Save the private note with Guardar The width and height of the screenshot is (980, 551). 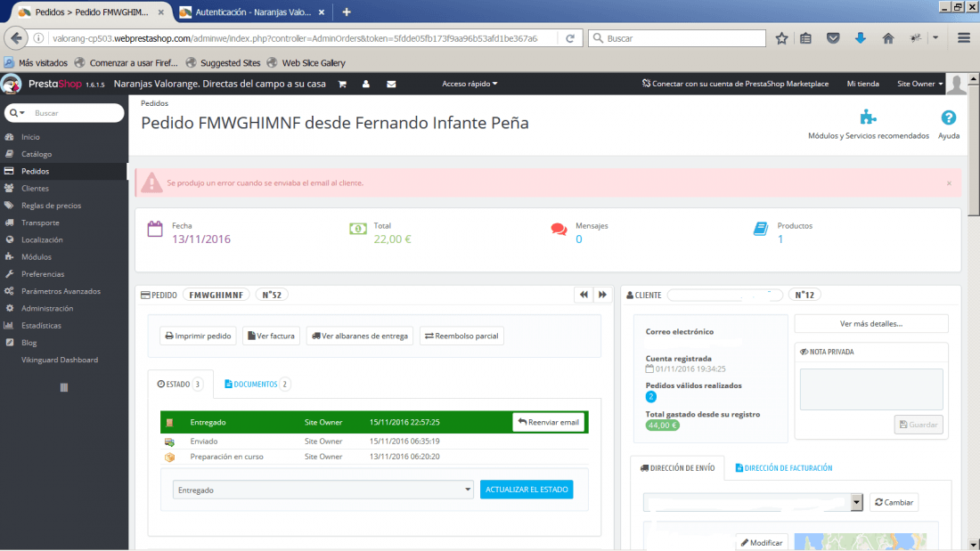tap(919, 425)
